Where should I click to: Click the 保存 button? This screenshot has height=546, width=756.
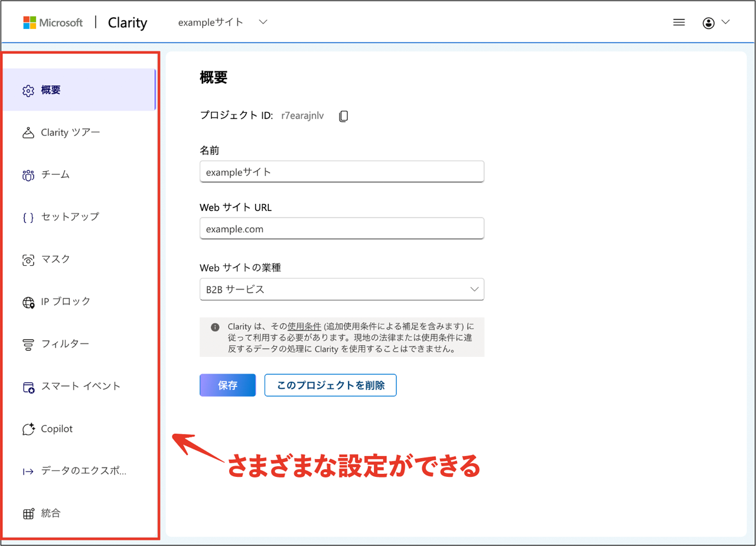click(x=227, y=385)
